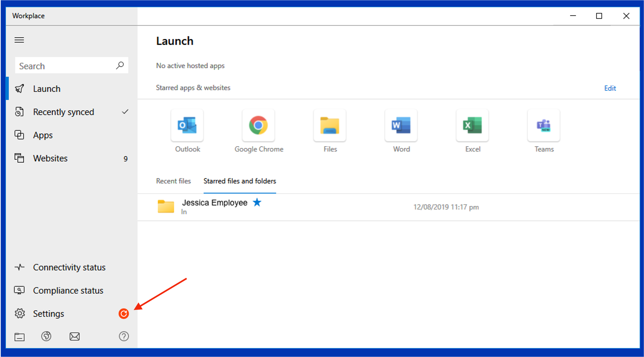Expand the Connectivity status section
The width and height of the screenshot is (644, 357).
(69, 267)
